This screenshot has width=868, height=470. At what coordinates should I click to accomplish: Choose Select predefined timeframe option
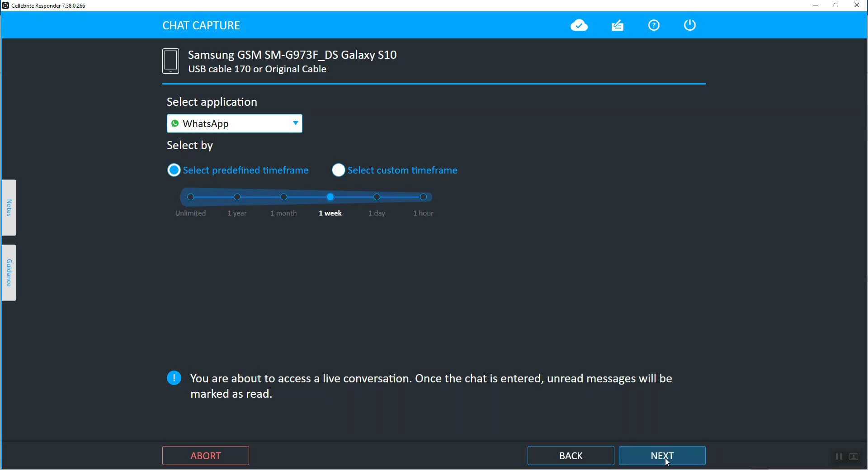click(x=238, y=170)
